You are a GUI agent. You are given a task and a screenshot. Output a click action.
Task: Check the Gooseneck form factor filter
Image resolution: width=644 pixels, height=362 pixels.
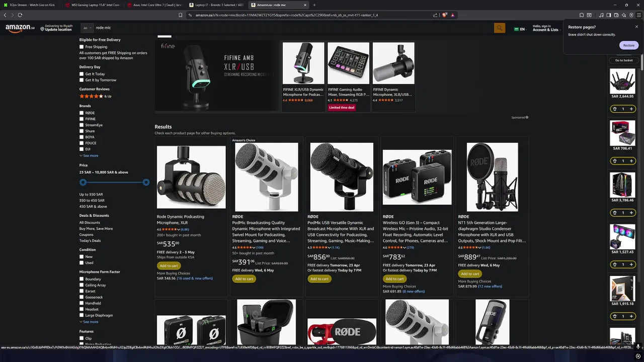click(82, 297)
